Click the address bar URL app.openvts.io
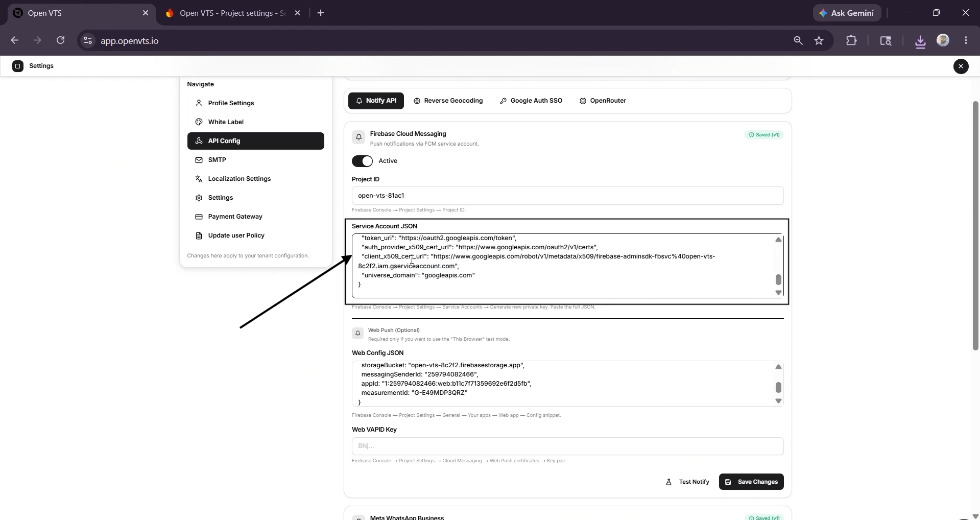This screenshot has width=980, height=520. tap(129, 41)
